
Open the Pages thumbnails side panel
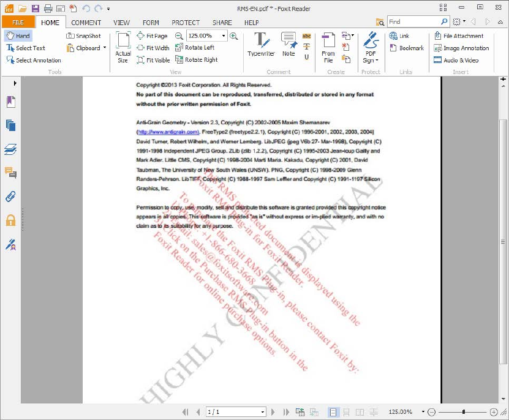tap(10, 126)
